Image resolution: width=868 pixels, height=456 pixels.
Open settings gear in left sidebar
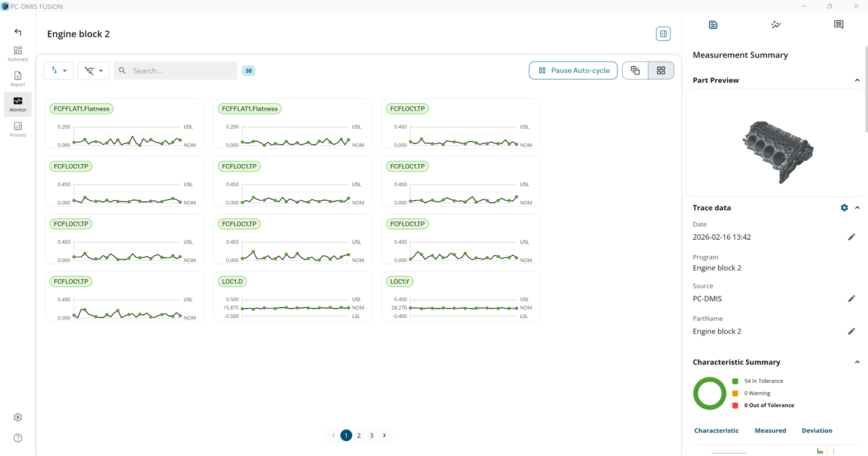click(x=18, y=418)
